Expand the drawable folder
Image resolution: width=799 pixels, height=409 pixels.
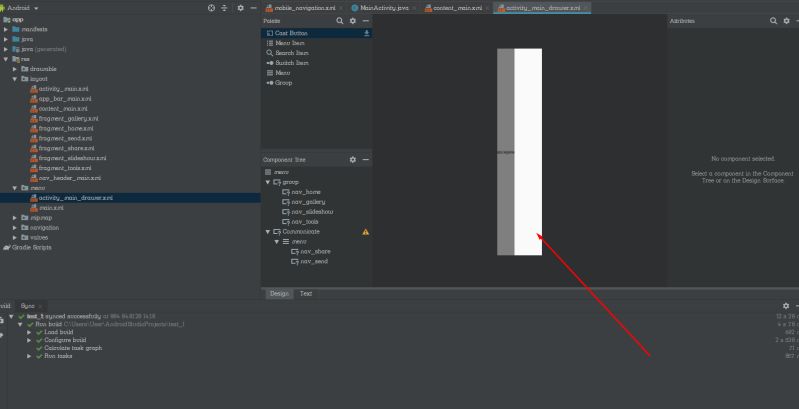[x=15, y=69]
